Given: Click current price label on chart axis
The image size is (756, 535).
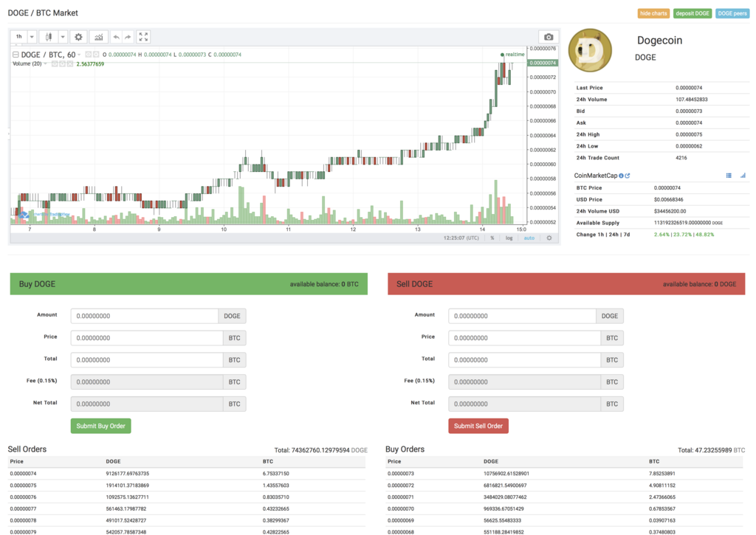Looking at the screenshot, I should click(x=543, y=63).
